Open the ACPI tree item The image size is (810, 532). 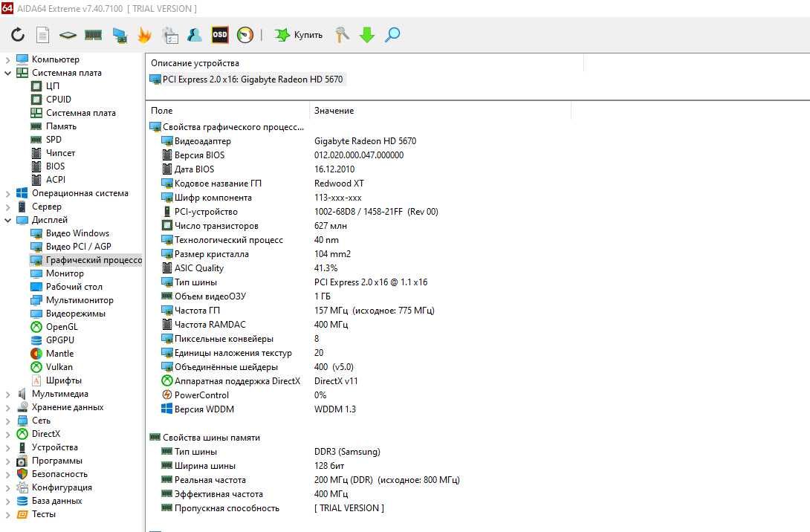[x=48, y=180]
